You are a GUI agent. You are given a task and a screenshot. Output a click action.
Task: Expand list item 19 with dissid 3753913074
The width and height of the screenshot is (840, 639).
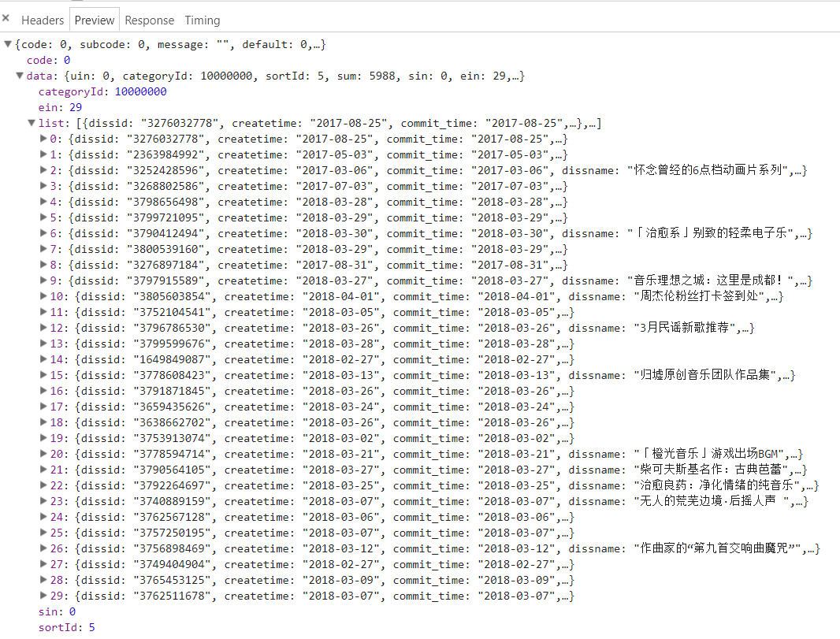pyautogui.click(x=43, y=438)
